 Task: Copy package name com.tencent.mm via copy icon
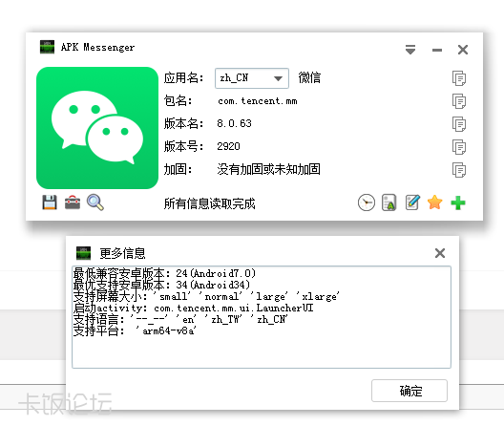pyautogui.click(x=459, y=101)
